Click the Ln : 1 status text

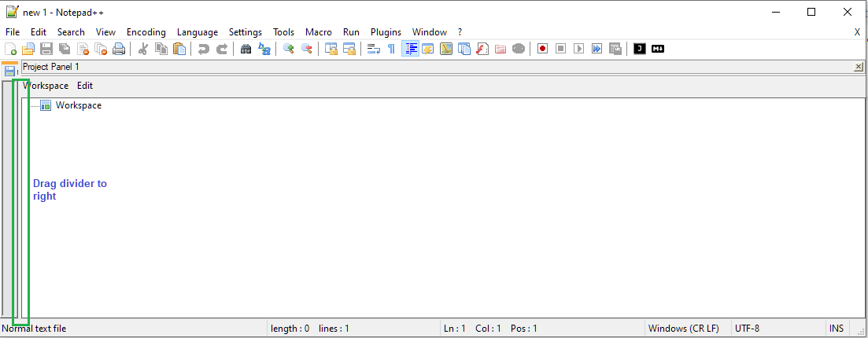click(x=455, y=329)
